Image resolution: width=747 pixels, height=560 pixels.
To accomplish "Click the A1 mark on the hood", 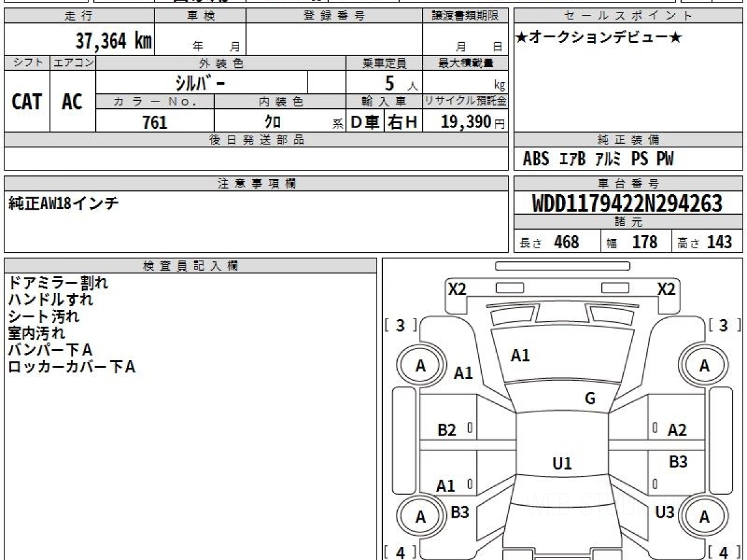I will point(520,356).
